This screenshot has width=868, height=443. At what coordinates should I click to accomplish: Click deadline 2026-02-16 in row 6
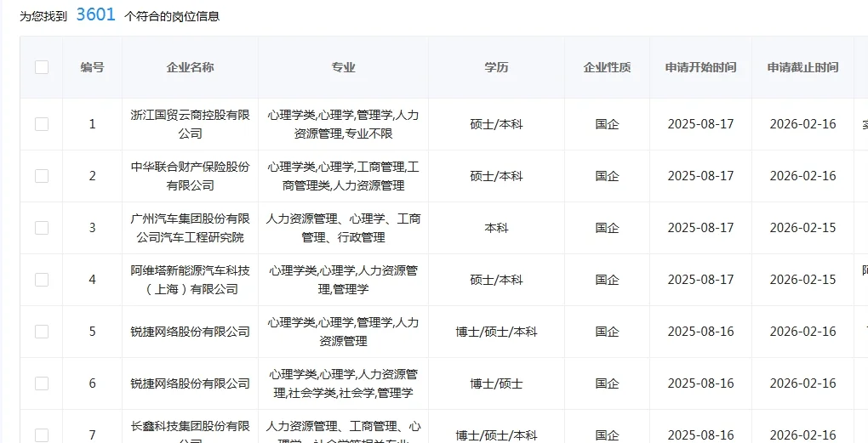tap(802, 383)
